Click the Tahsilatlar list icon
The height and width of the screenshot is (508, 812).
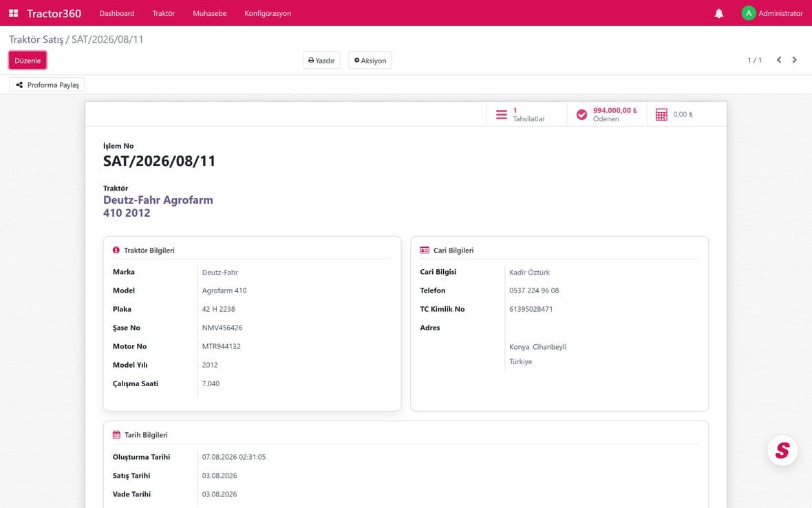[501, 114]
